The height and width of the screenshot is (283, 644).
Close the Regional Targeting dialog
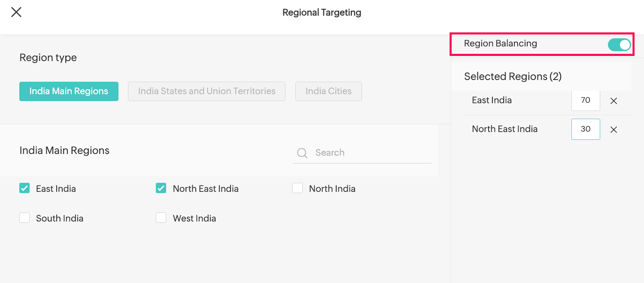(x=16, y=12)
